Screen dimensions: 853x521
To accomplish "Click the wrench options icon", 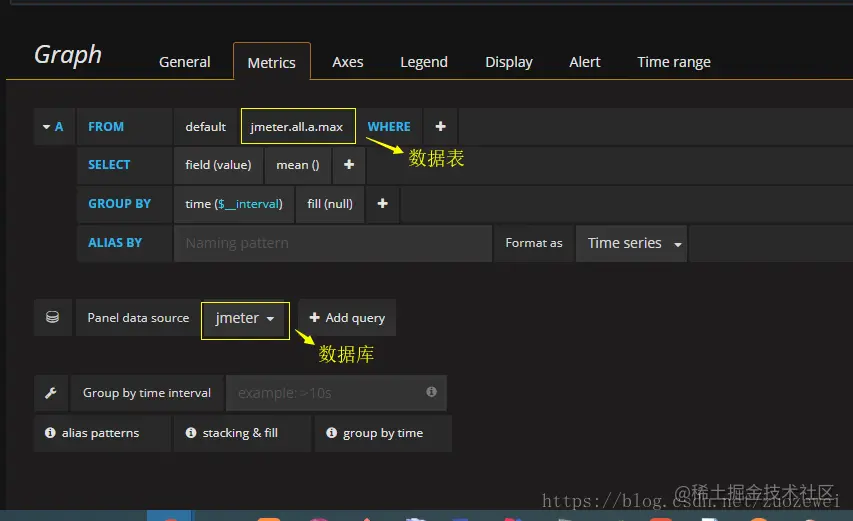I will point(51,393).
